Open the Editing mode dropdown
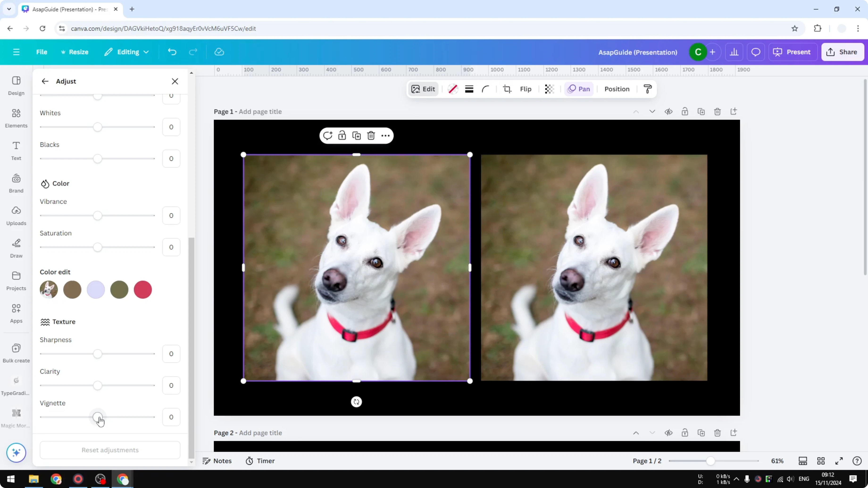868x488 pixels. [x=127, y=52]
